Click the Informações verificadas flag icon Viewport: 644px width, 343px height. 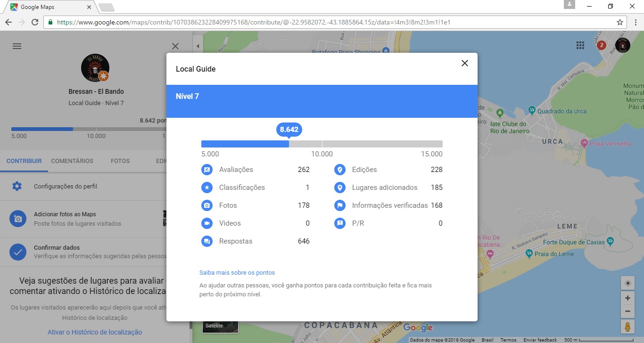(339, 205)
